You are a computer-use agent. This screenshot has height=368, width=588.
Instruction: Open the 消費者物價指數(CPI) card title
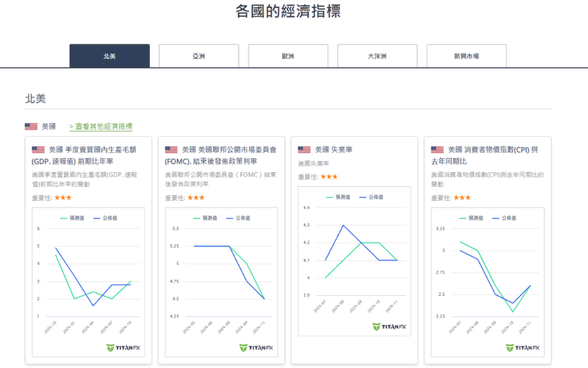[484, 155]
